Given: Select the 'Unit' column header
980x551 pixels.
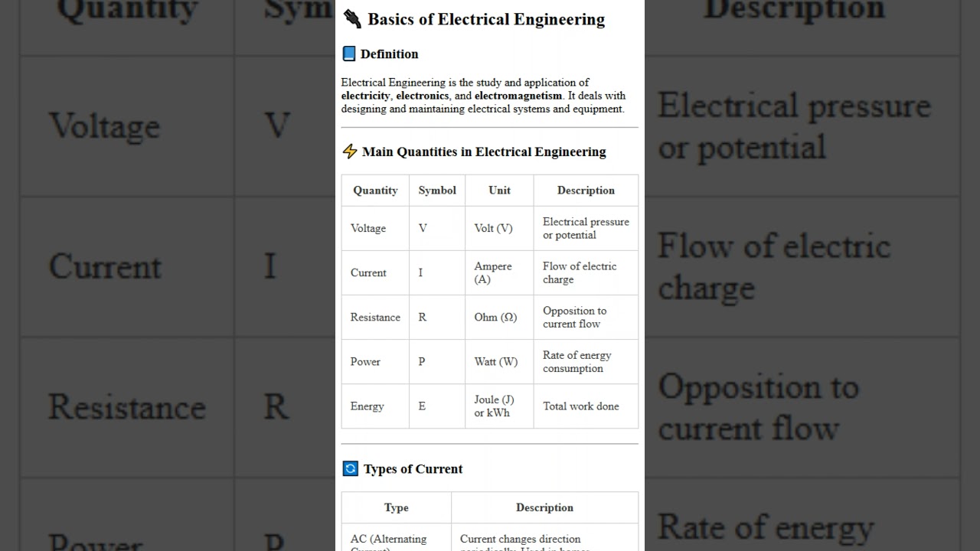Looking at the screenshot, I should (499, 191).
